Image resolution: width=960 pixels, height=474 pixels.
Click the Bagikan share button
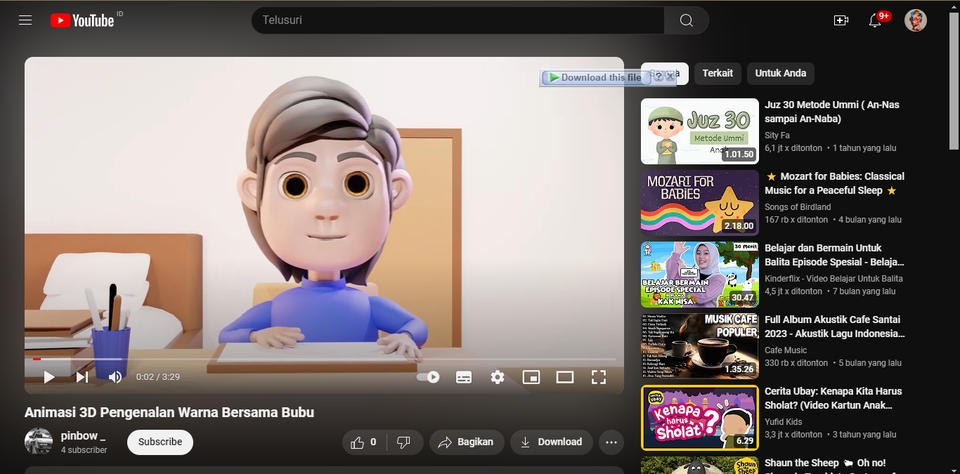[x=467, y=442]
